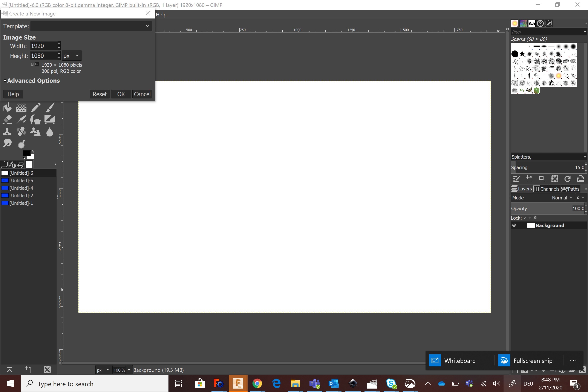588x392 pixels.
Task: Select the Smudge tool
Action: point(7,144)
